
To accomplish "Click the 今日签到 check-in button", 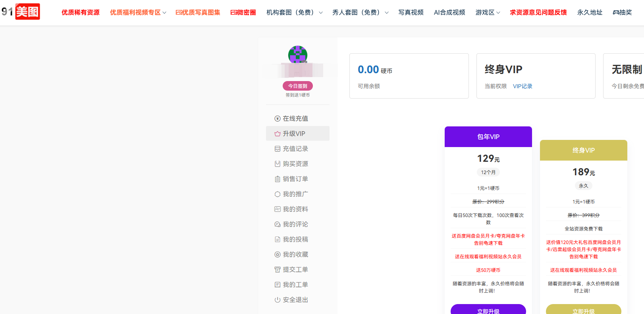I will (298, 86).
